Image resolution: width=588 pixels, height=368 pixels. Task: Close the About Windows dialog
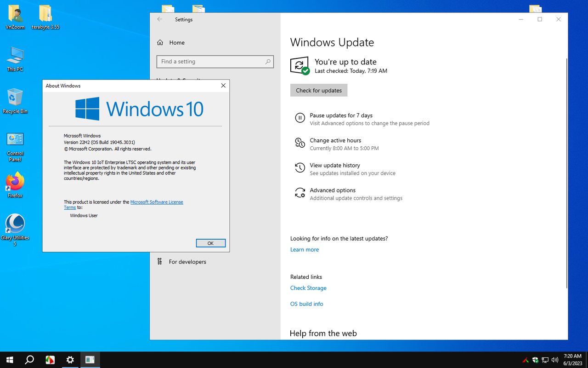pos(223,86)
